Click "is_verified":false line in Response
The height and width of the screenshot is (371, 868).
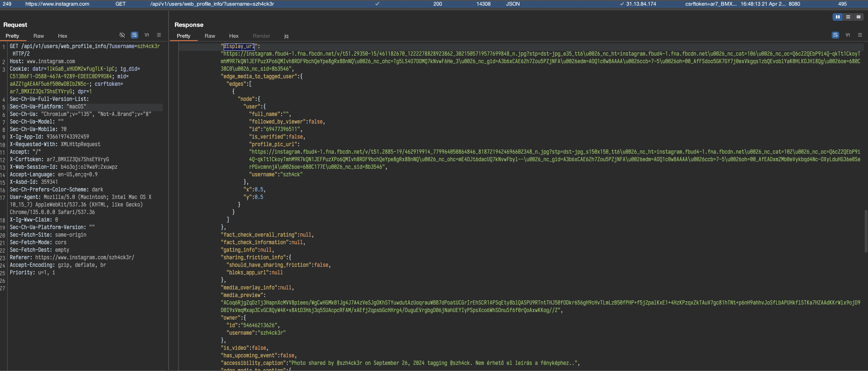tap(277, 137)
